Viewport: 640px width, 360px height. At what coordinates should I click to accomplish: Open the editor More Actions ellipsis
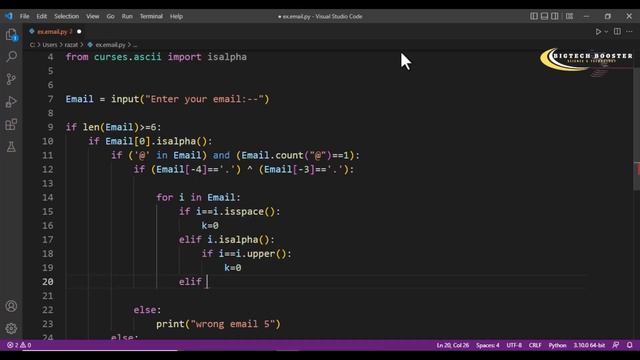629,31
